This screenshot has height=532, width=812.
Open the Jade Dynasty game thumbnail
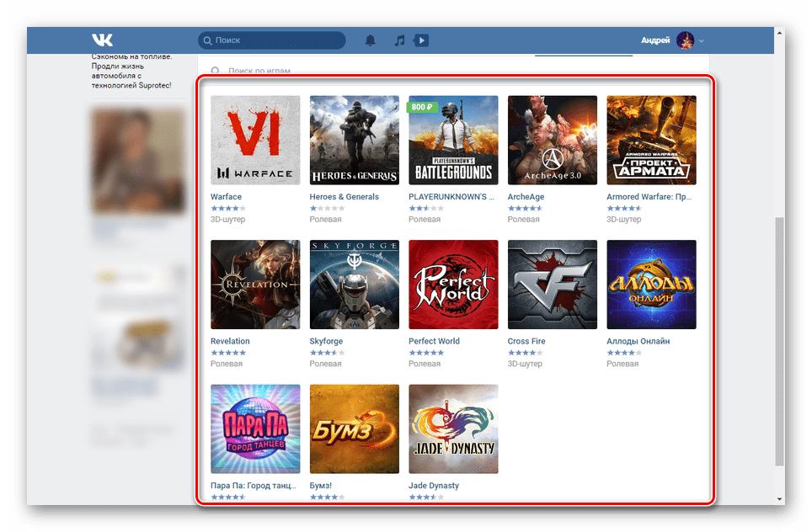click(453, 428)
